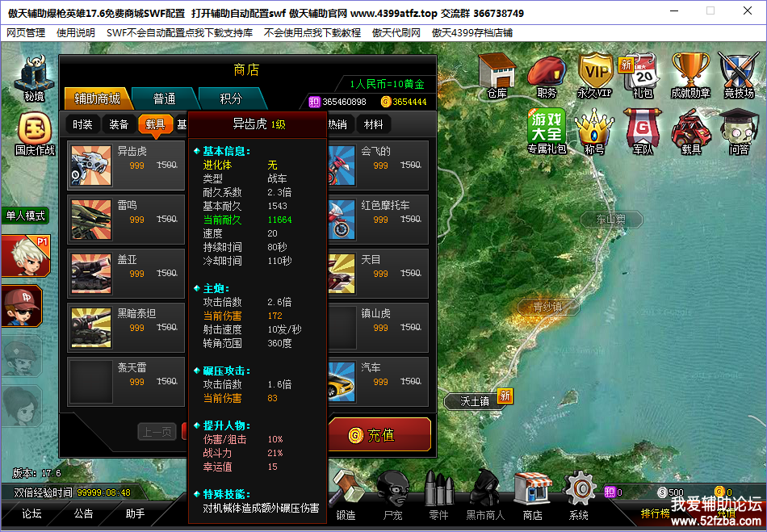
Task: Click 不会使用点我下载教程 menu item
Action: point(312,33)
